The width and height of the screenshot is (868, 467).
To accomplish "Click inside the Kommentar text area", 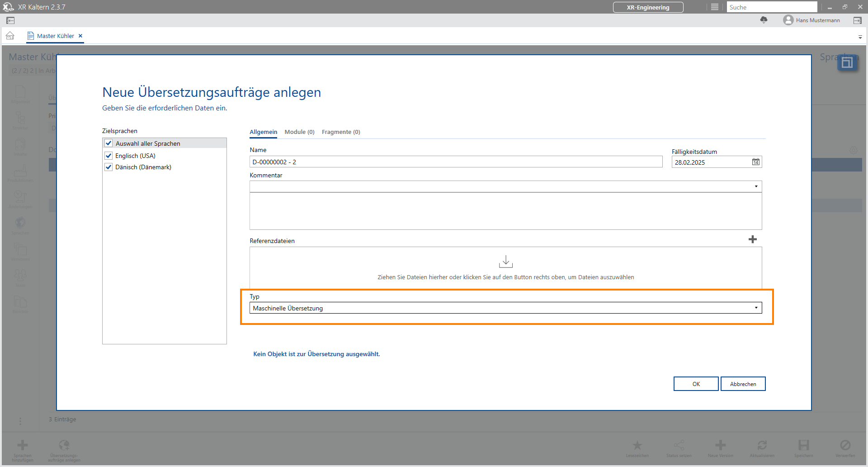I will [x=505, y=211].
